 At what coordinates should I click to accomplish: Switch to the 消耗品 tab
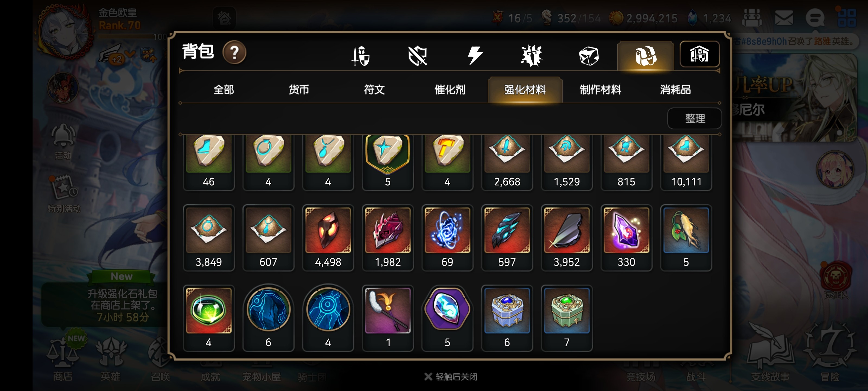point(675,90)
